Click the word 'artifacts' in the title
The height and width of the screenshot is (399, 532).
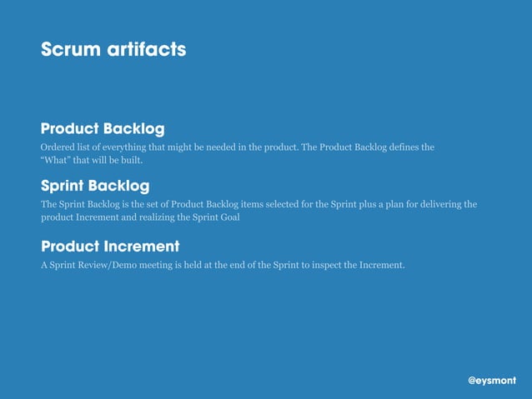pos(147,49)
